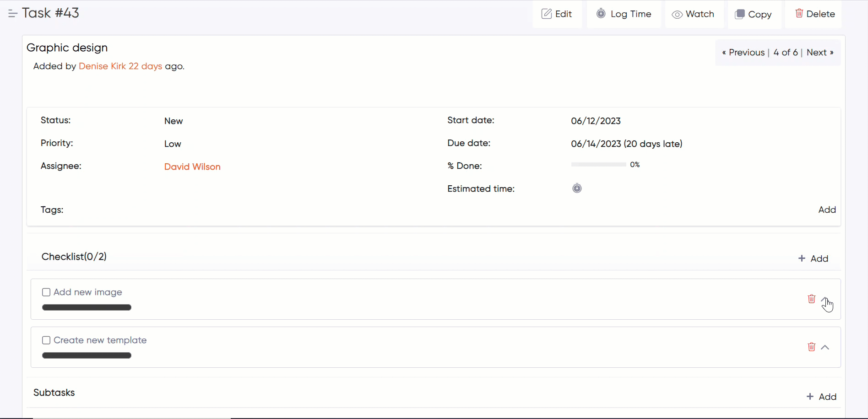The image size is (868, 419).
Task: Click Denise Kirk link in task description
Action: point(102,66)
